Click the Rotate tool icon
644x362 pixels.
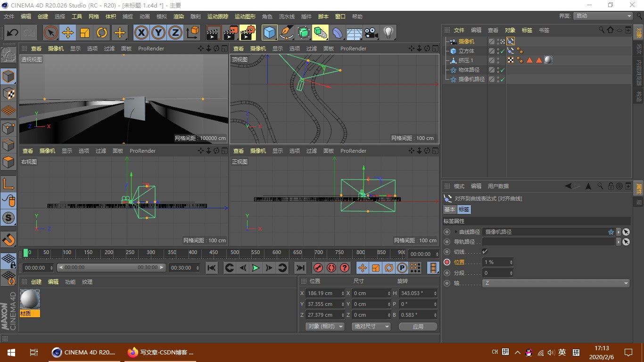[x=102, y=33]
